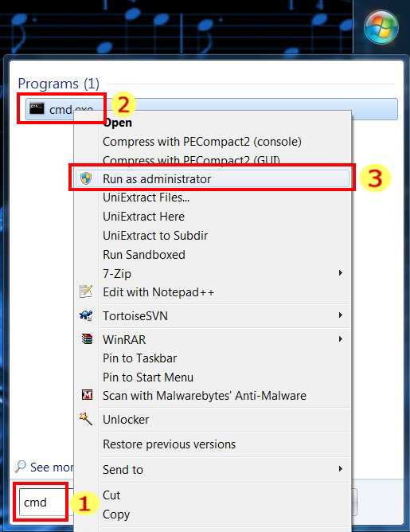Click the cmd.exe black console icon
The height and width of the screenshot is (532, 410).
tap(37, 108)
